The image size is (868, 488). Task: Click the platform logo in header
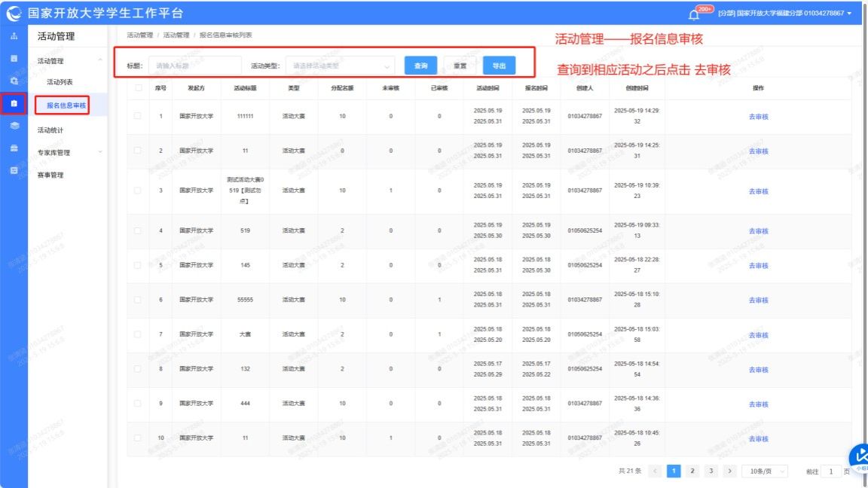point(14,14)
